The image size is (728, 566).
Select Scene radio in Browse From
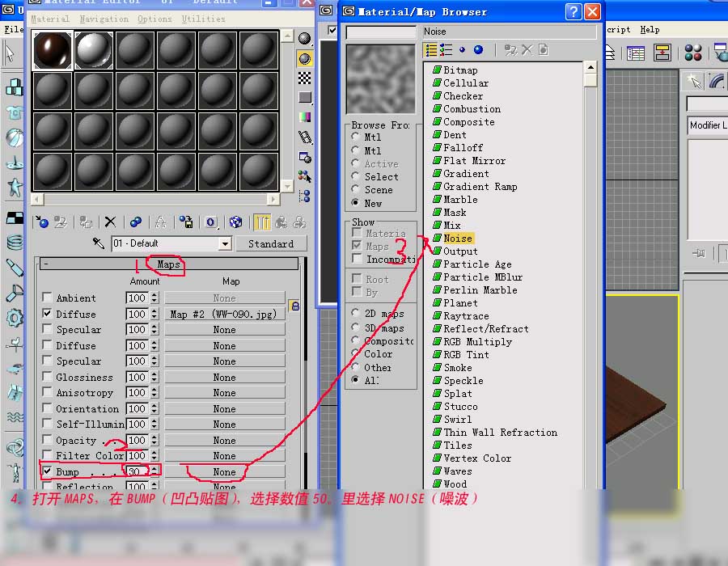(x=356, y=189)
